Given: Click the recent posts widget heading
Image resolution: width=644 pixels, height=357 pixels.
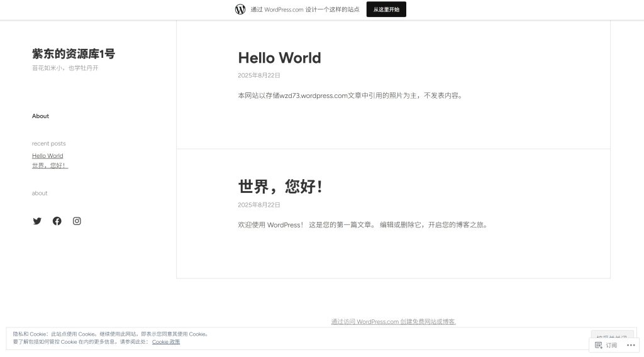Looking at the screenshot, I should (49, 144).
